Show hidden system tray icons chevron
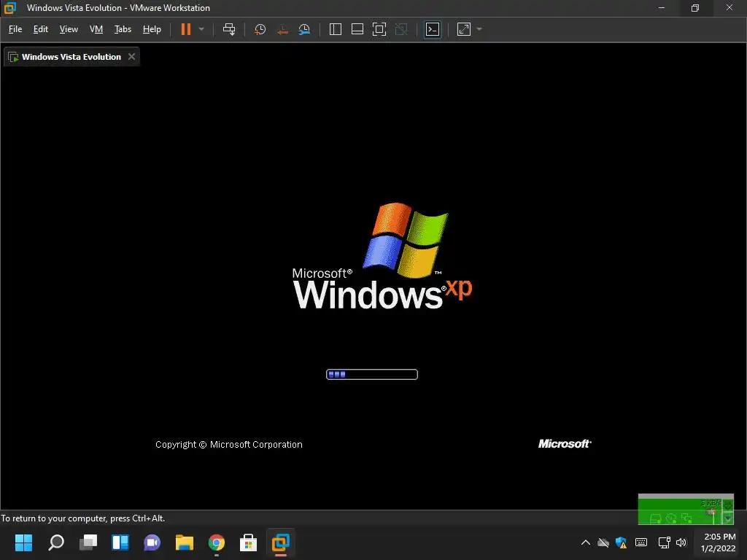The height and width of the screenshot is (560, 747). pos(586,542)
